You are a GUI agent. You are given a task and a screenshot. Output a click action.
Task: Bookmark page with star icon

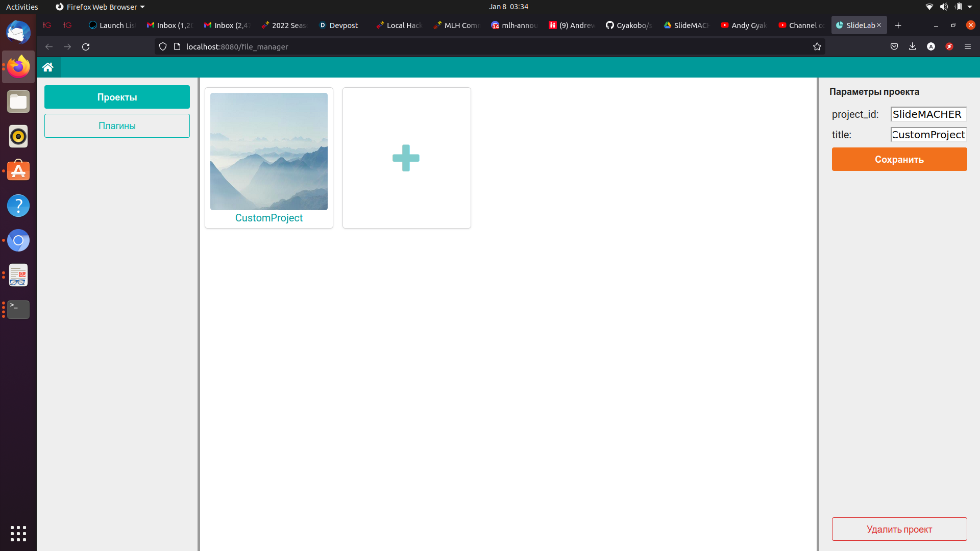(x=817, y=46)
